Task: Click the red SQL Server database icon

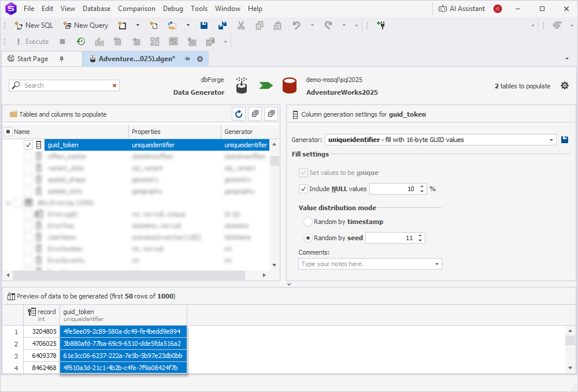Action: tap(290, 86)
